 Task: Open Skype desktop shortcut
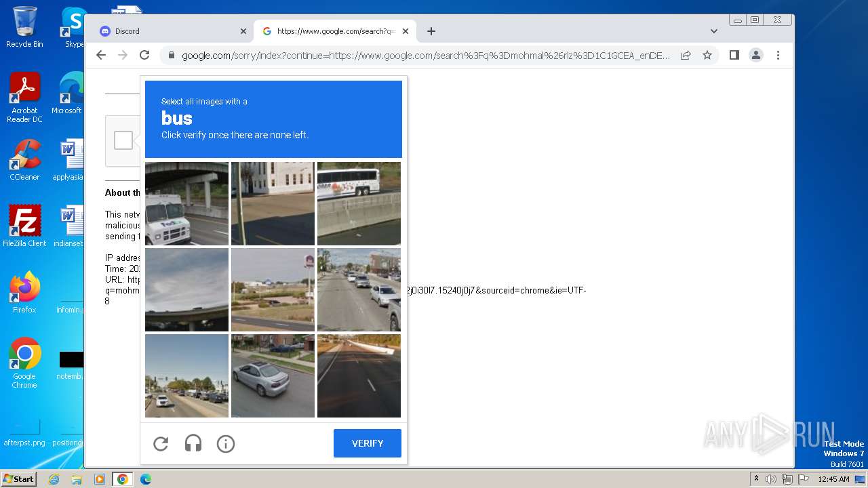click(74, 27)
